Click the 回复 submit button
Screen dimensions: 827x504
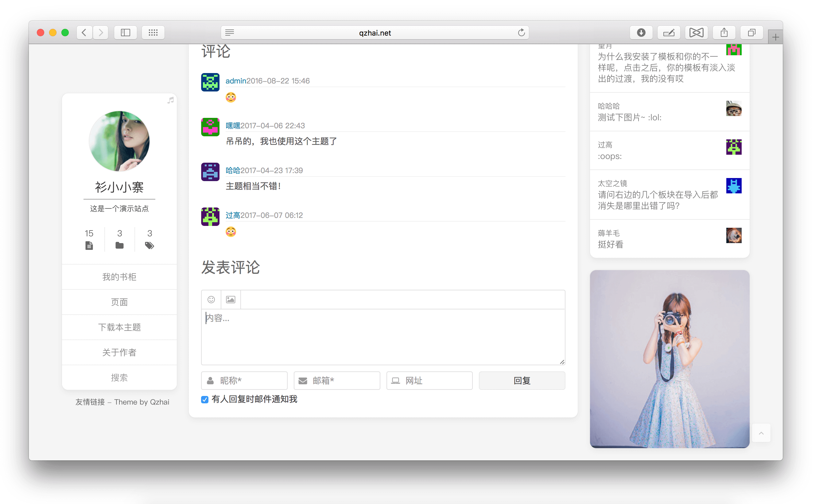(522, 381)
